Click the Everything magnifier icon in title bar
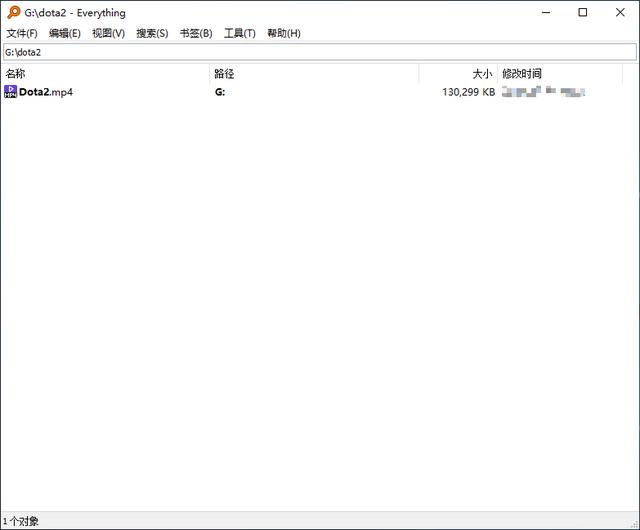The width and height of the screenshot is (640, 530). [13, 12]
